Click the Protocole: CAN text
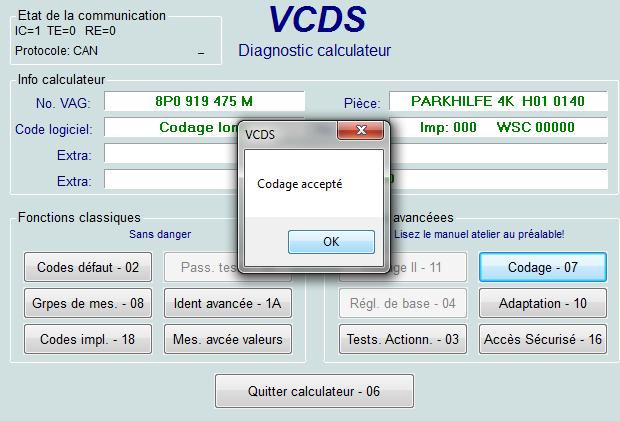This screenshot has height=421, width=620. [x=56, y=51]
